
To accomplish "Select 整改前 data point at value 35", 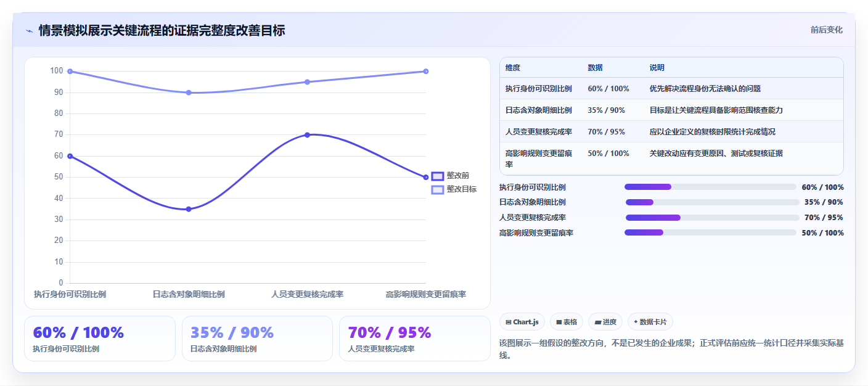I will pyautogui.click(x=189, y=209).
